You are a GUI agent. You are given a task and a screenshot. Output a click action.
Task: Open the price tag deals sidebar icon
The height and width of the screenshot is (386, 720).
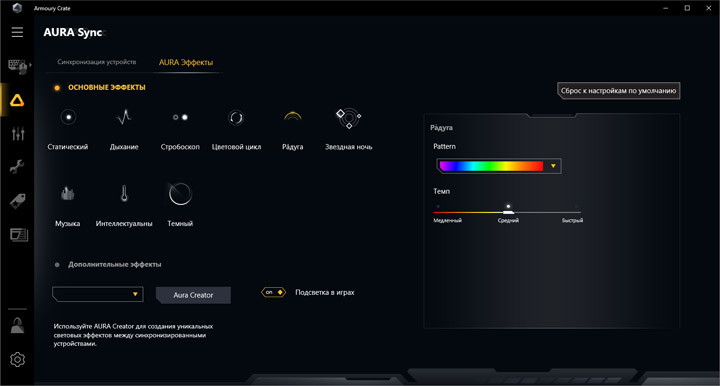click(x=17, y=201)
